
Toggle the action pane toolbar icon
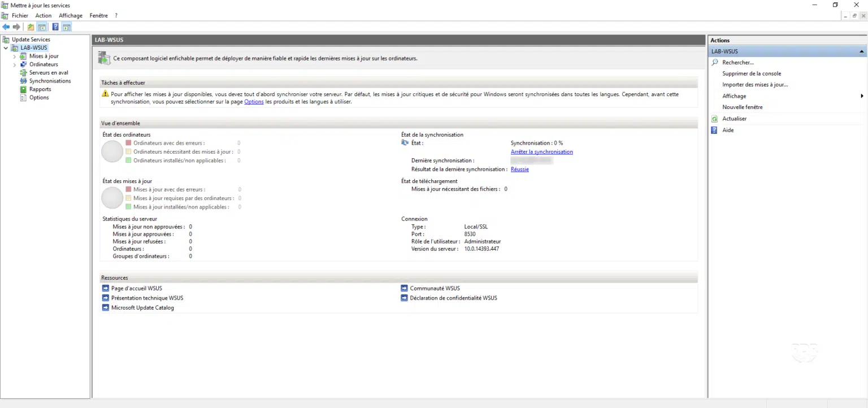(67, 27)
